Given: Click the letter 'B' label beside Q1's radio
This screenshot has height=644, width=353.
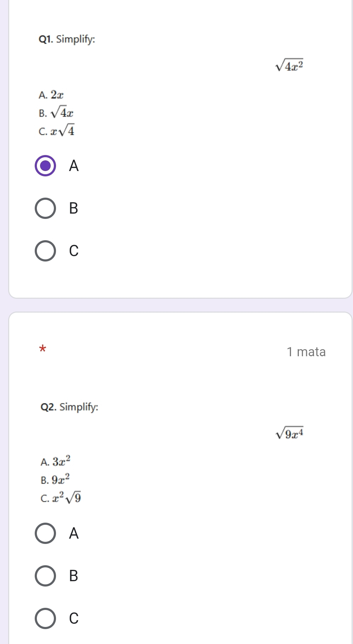Looking at the screenshot, I should tap(73, 208).
